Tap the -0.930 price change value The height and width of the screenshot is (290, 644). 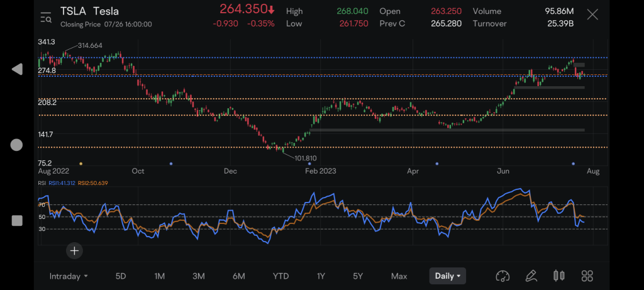226,24
